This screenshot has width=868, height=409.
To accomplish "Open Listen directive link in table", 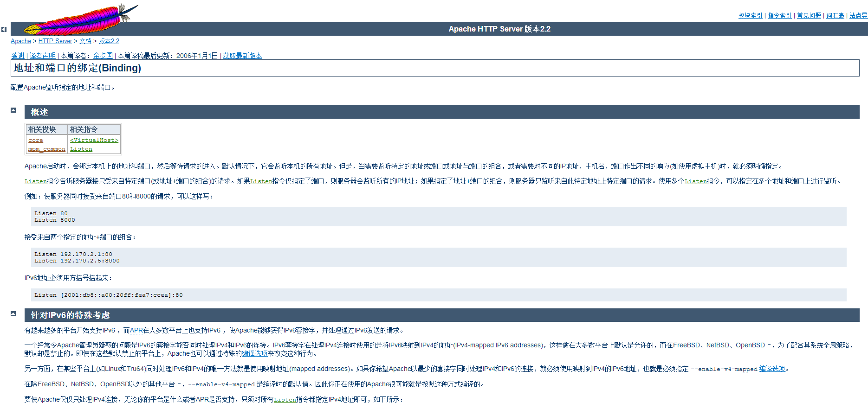I will [x=81, y=149].
